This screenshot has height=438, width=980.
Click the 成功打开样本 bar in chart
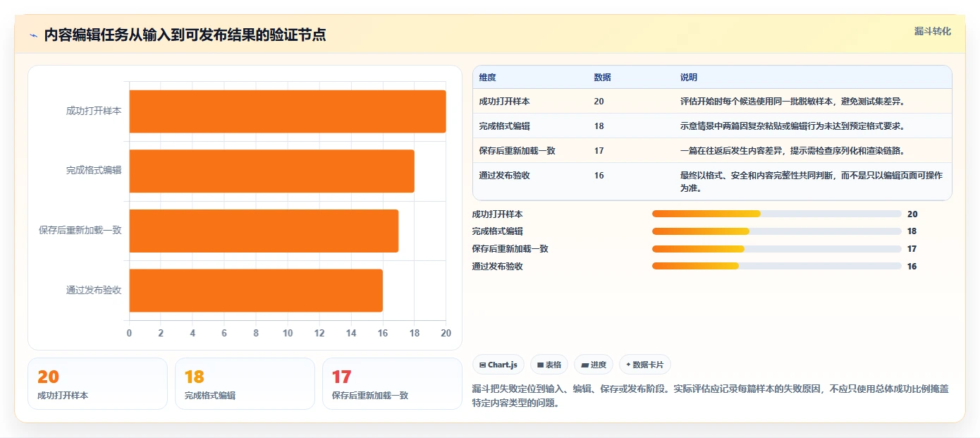(x=288, y=111)
